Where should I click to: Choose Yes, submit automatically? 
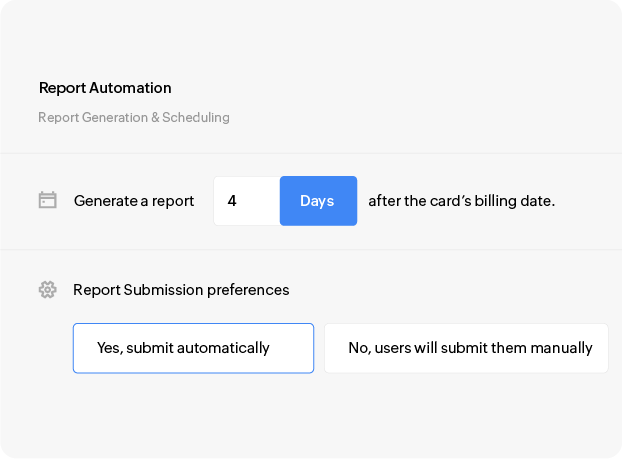[x=193, y=348]
